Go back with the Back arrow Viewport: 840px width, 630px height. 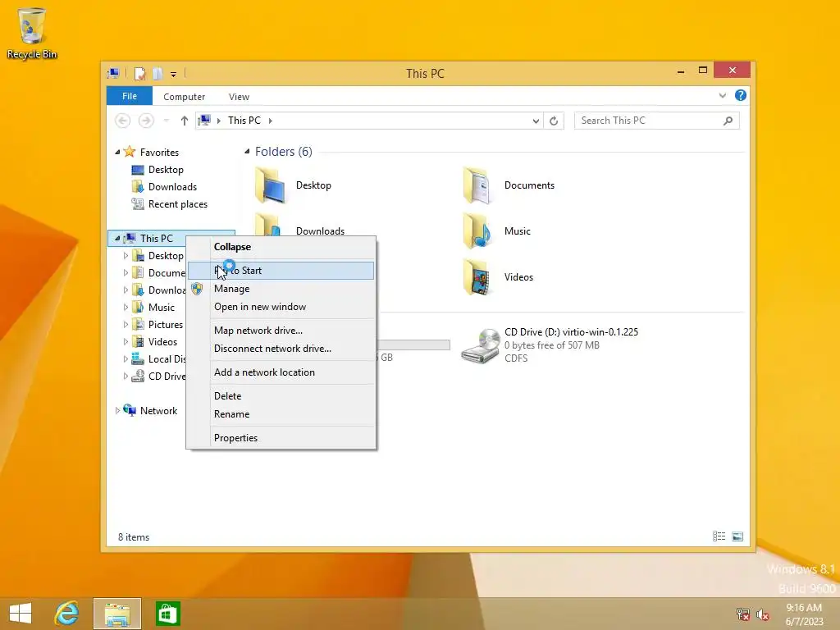(123, 121)
